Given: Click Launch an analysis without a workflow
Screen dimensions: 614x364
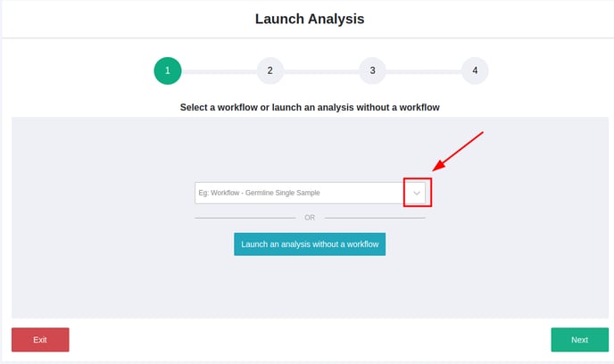Looking at the screenshot, I should 310,244.
